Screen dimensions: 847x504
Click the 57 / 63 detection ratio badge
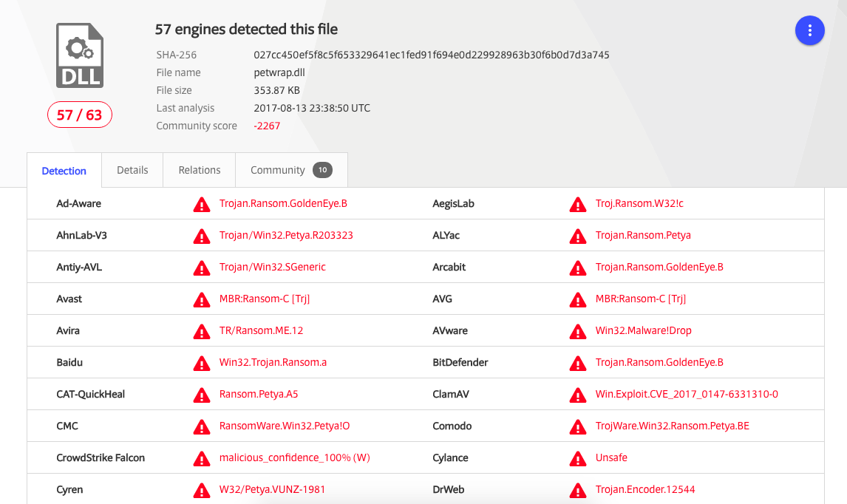tap(79, 115)
